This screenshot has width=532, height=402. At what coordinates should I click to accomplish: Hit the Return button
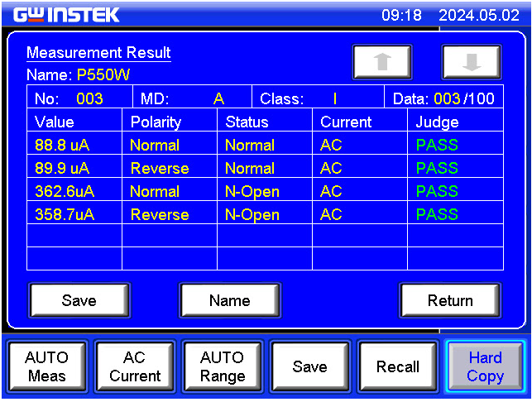click(x=450, y=300)
